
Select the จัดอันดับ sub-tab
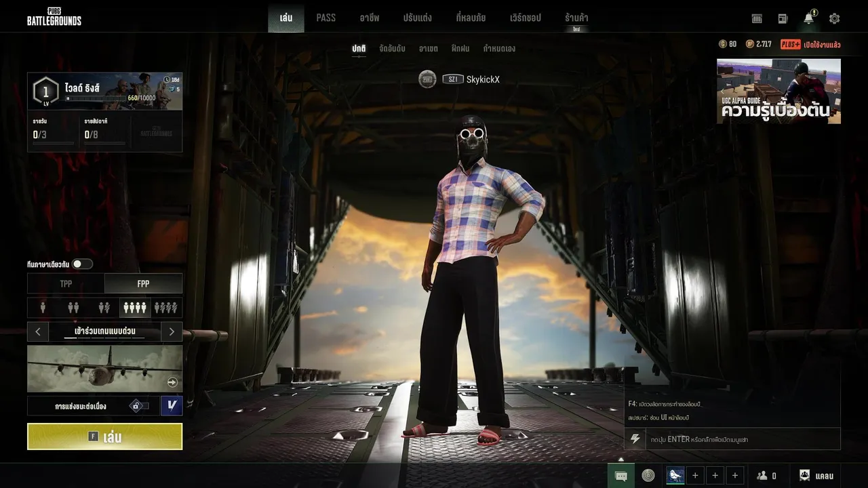click(393, 49)
